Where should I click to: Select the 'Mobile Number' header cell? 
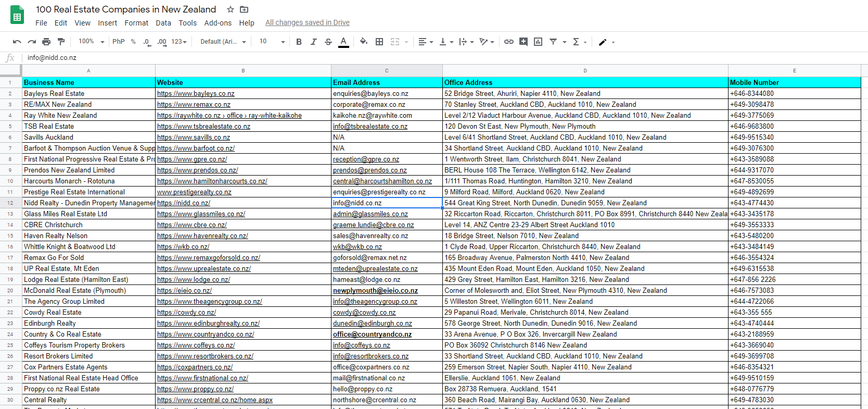(794, 82)
